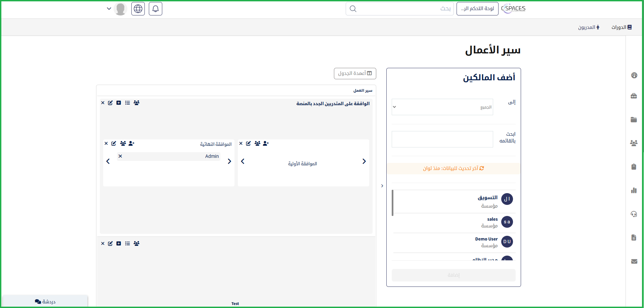
Task: Click the briefcase icon in sidebar
Action: click(634, 96)
